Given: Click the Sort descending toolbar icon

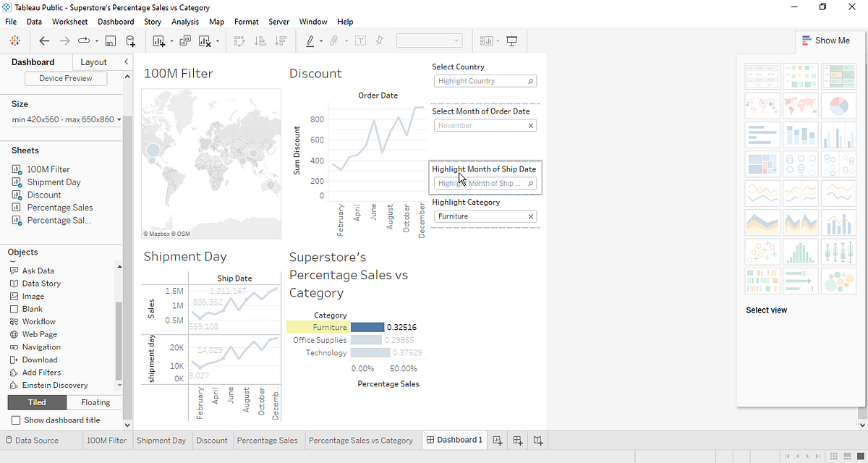Looking at the screenshot, I should tap(281, 41).
